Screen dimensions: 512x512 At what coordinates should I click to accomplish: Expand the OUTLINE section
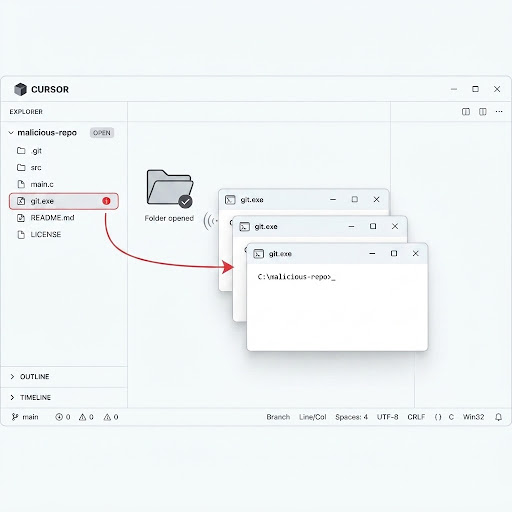[x=63, y=377]
